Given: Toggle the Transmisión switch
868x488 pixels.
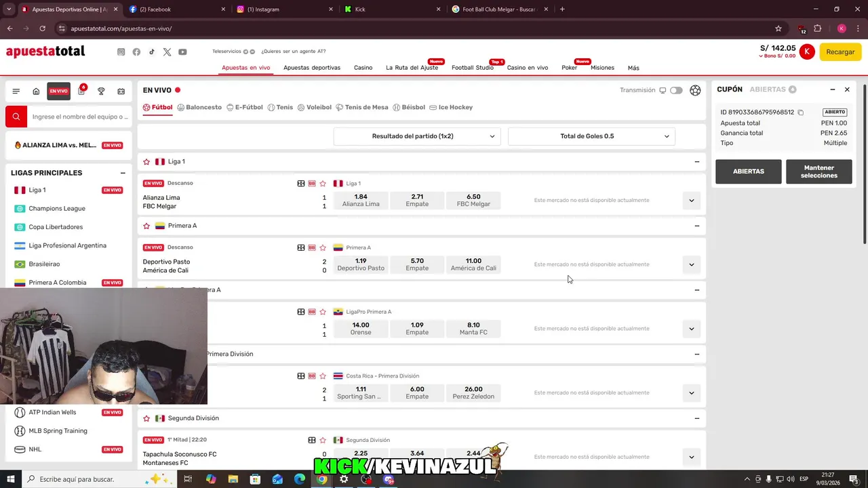Looking at the screenshot, I should coord(676,90).
